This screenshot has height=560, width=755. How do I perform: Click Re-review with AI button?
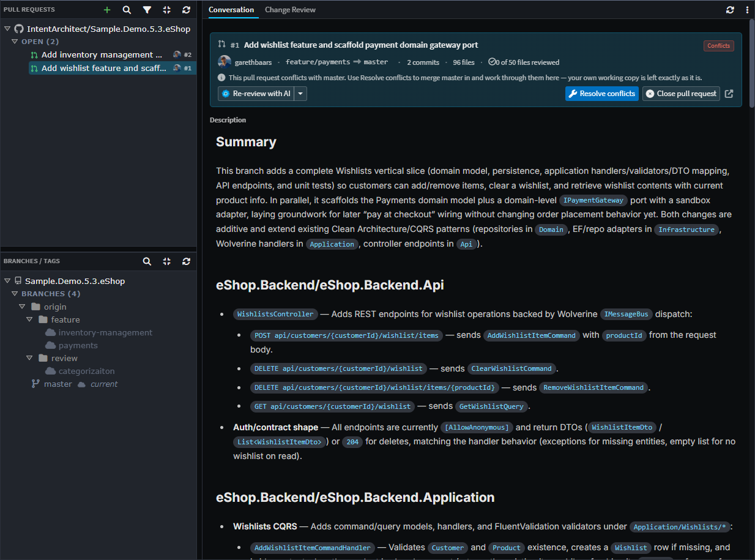click(256, 94)
